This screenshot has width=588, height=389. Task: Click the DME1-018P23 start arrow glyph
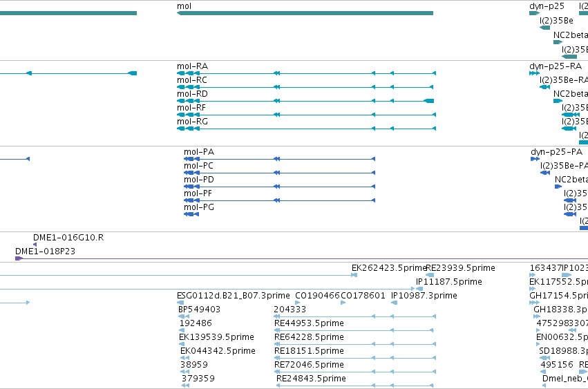pos(19,258)
